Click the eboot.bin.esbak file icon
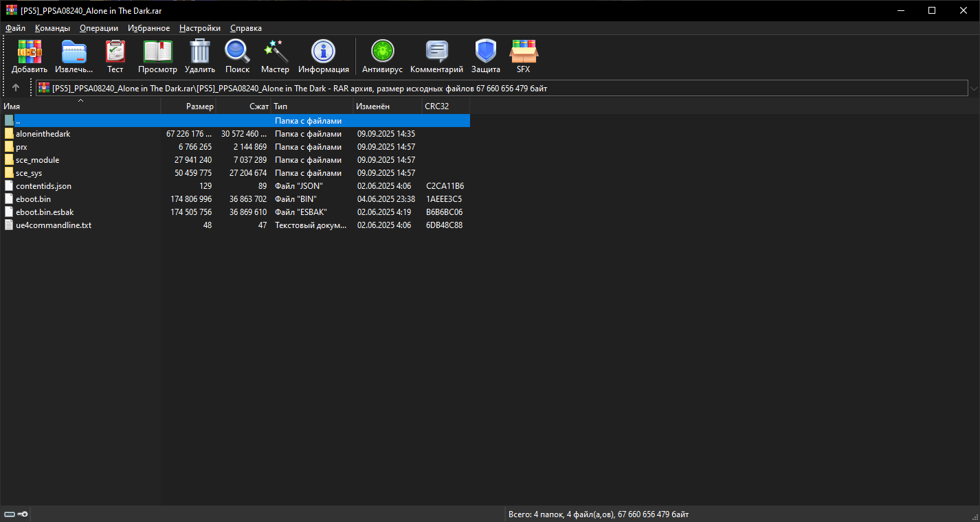This screenshot has height=522, width=980. [x=9, y=212]
